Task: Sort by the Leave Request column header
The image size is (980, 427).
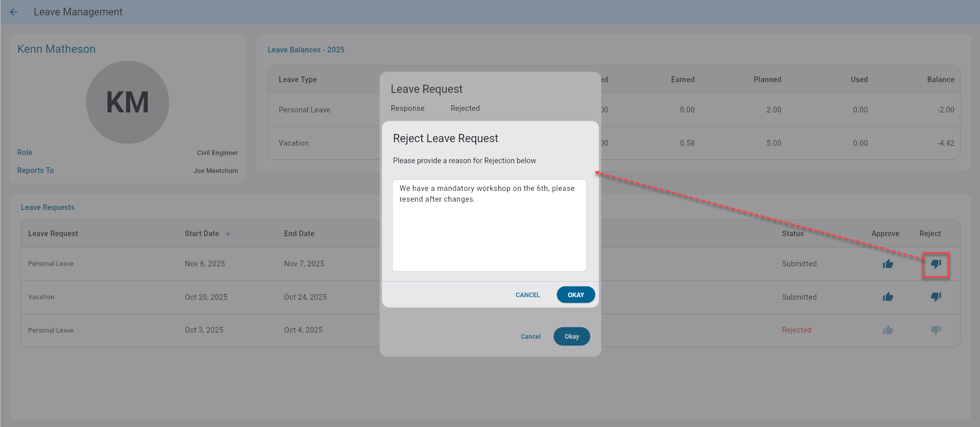Action: click(53, 234)
